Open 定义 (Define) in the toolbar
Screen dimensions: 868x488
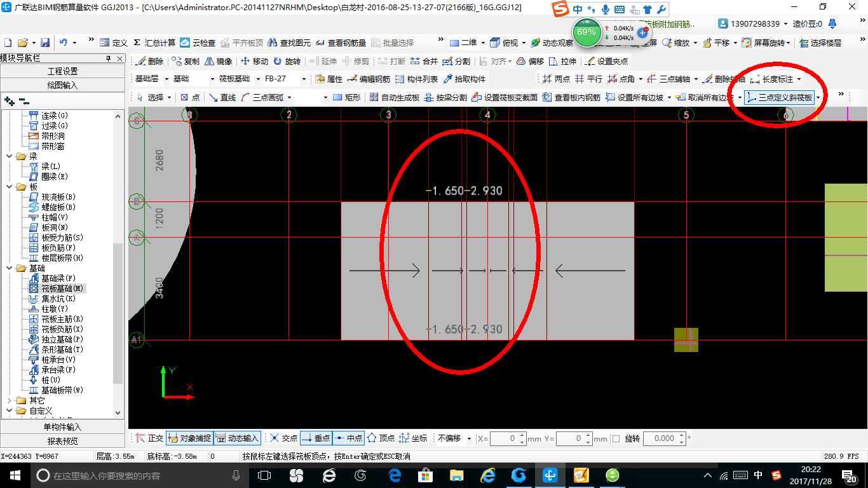click(x=114, y=43)
